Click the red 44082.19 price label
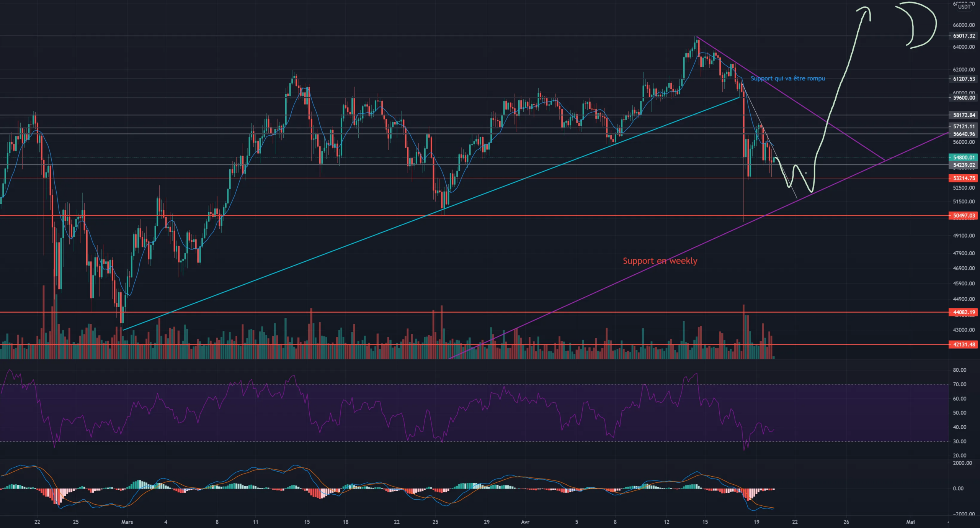 (963, 312)
